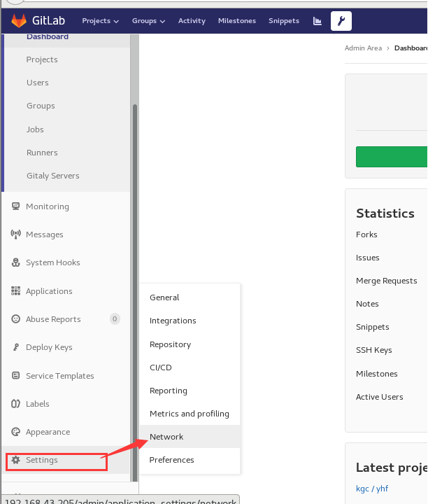The width and height of the screenshot is (428, 504).
Task: Expand the Groups dropdown in navbar
Action: point(148,21)
